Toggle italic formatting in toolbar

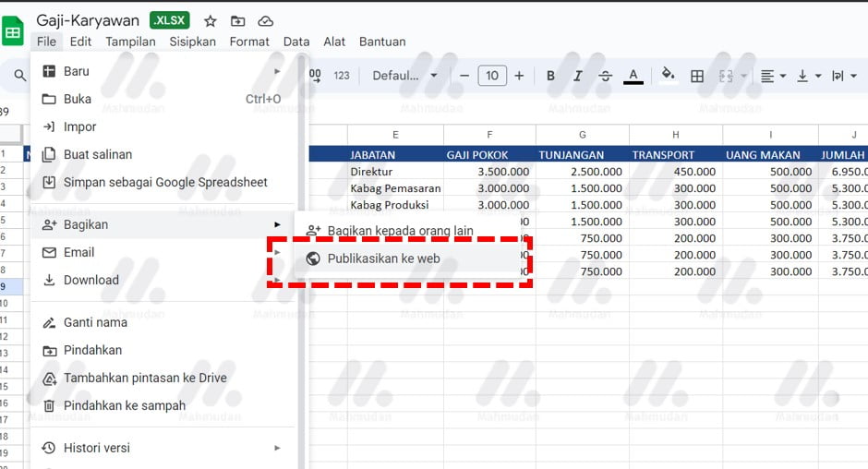click(x=578, y=76)
